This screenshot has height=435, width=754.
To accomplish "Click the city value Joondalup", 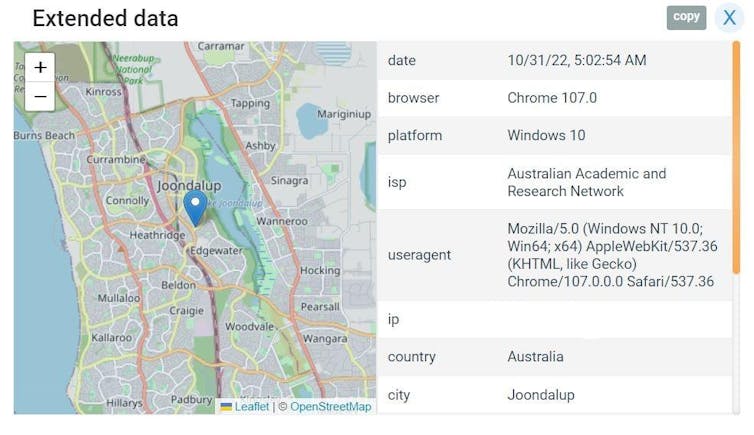I will click(x=541, y=395).
